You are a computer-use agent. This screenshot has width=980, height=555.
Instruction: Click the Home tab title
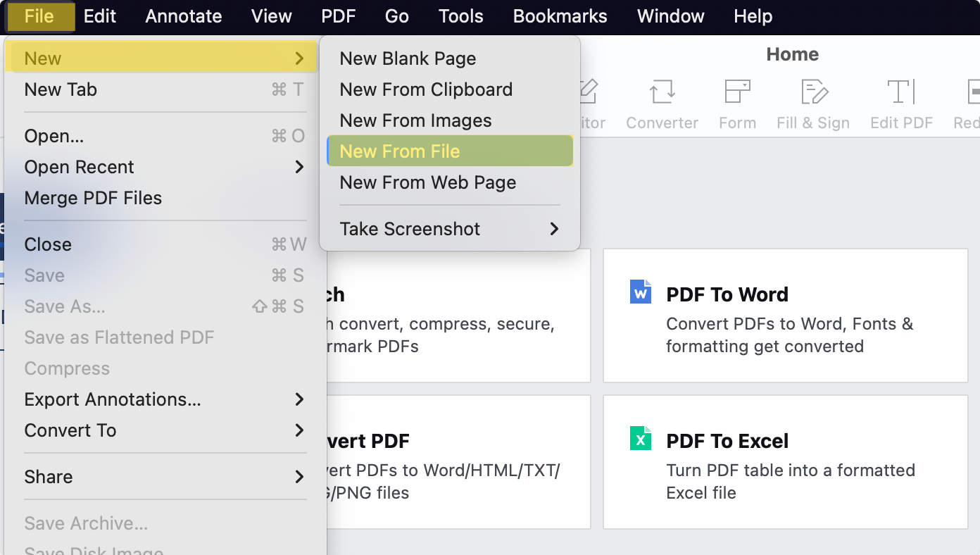[793, 54]
